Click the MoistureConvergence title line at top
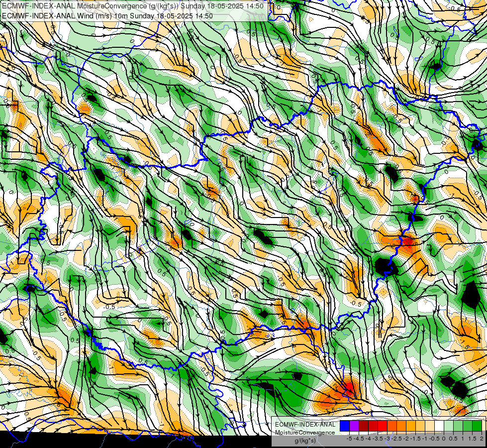The height and width of the screenshot is (448, 487). 133,6
